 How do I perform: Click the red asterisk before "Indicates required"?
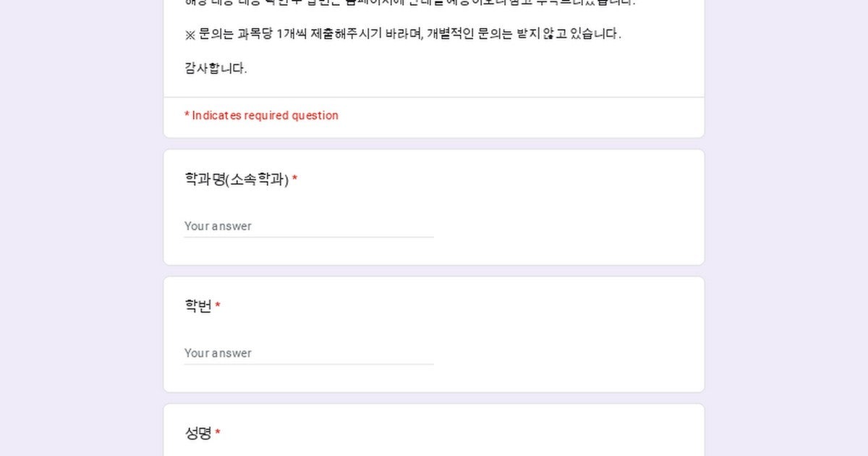(x=187, y=115)
